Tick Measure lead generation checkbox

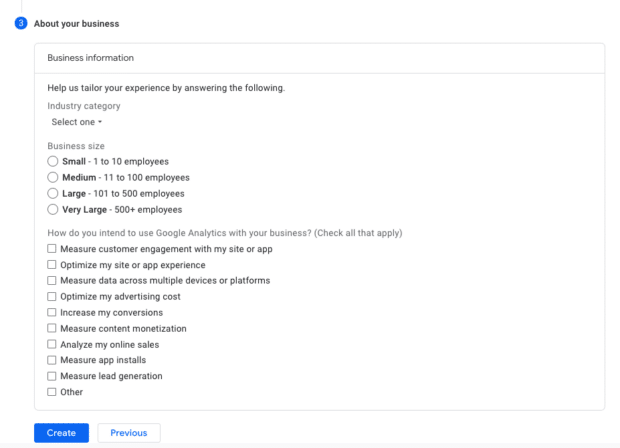click(52, 376)
